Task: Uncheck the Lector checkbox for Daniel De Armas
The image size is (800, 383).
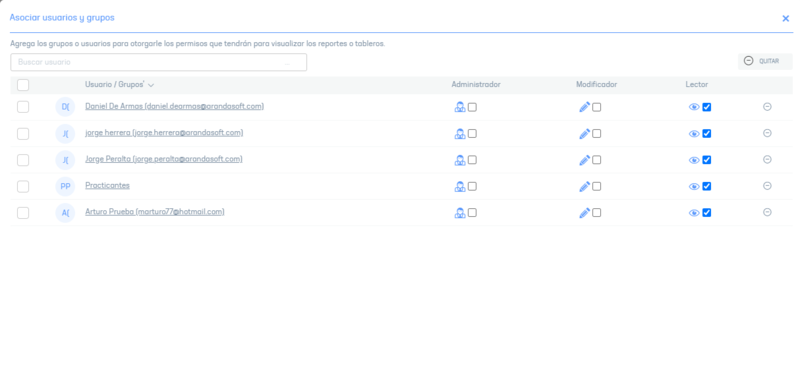Action: (x=707, y=107)
